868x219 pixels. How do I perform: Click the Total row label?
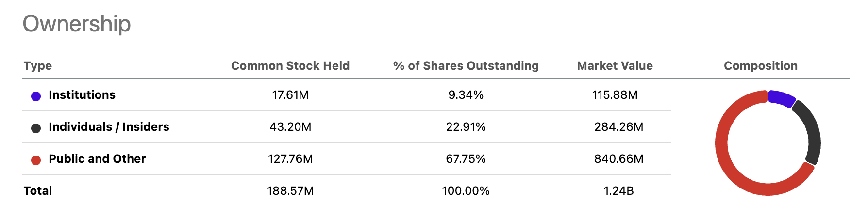pos(38,191)
